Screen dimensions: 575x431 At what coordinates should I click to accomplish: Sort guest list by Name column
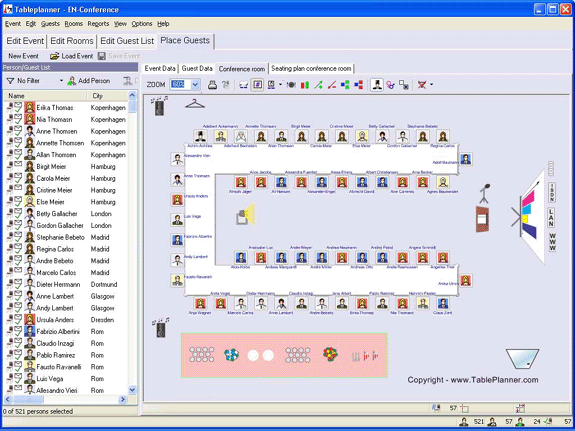(x=45, y=96)
